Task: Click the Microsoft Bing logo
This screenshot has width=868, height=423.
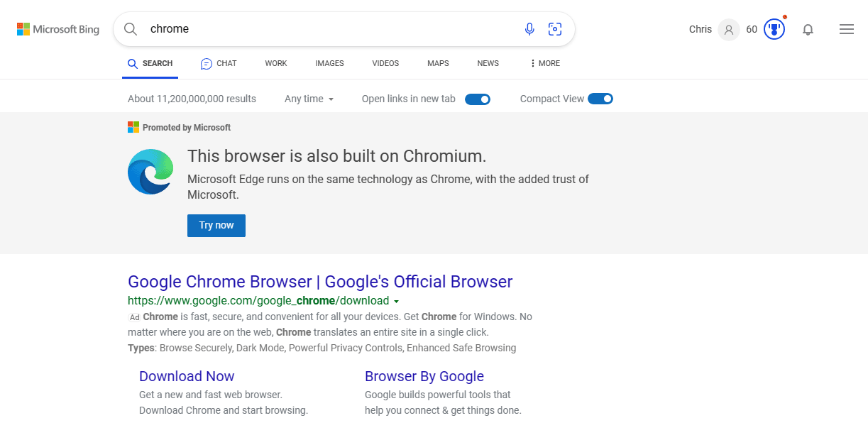Action: pyautogui.click(x=58, y=29)
